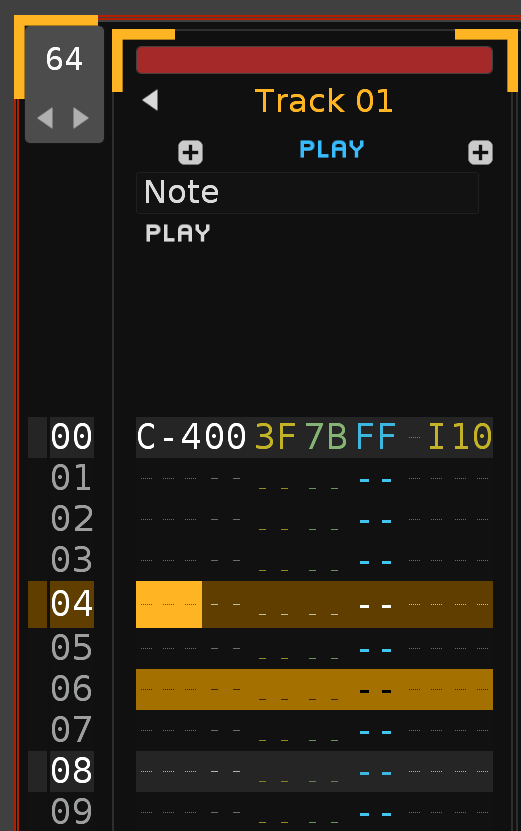Select the blue FF value in row 00
The height and width of the screenshot is (831, 521).
(376, 437)
